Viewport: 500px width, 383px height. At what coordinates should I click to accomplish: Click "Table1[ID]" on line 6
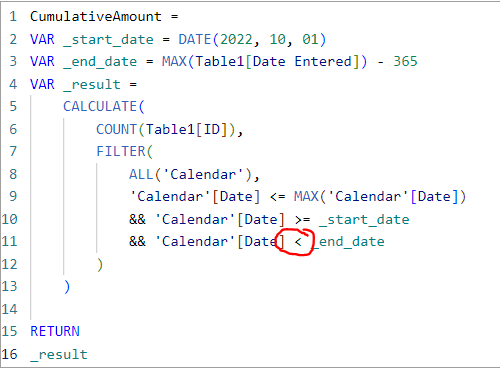pyautogui.click(x=187, y=129)
